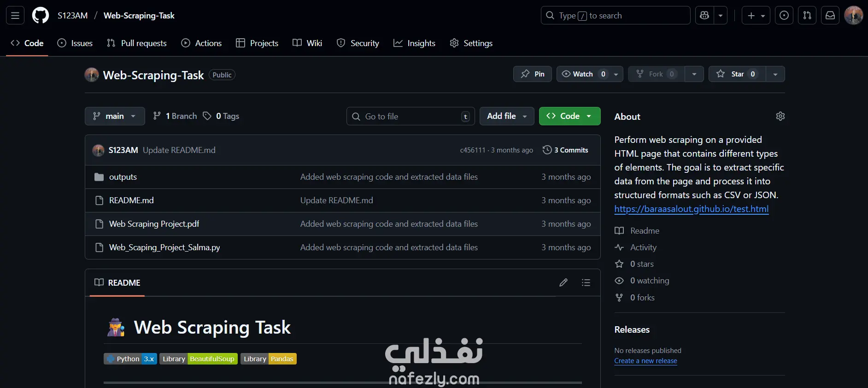This screenshot has width=868, height=388.
Task: Open the green Code clone dropdown
Action: click(569, 116)
